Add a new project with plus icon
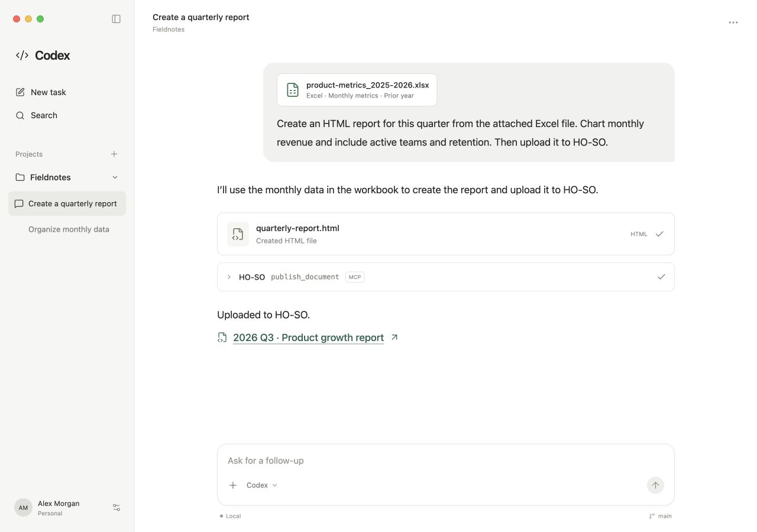 pos(114,154)
